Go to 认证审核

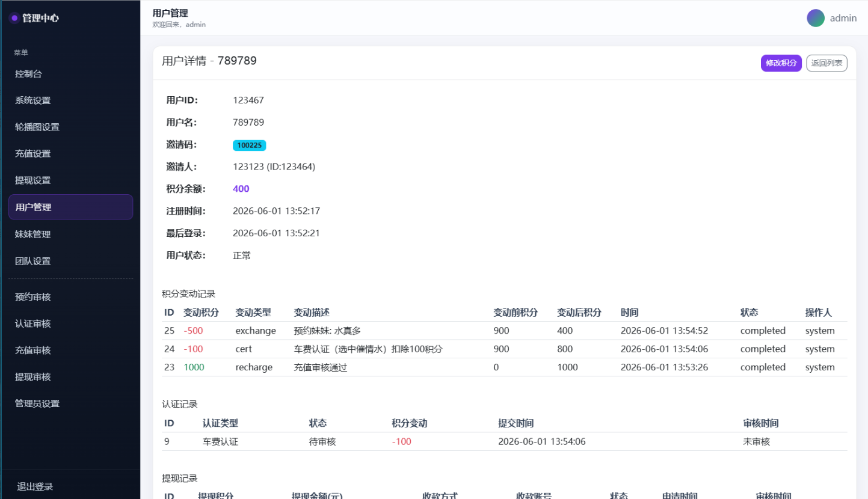[70, 323]
